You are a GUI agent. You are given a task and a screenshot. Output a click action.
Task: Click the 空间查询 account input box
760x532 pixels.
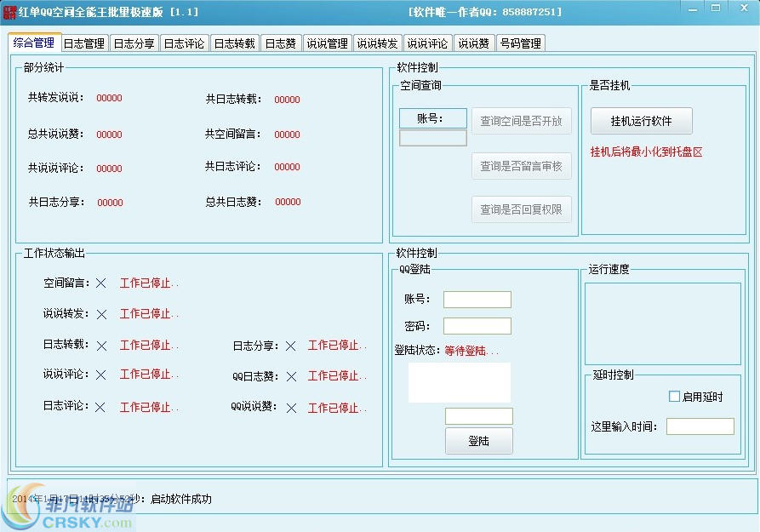click(433, 138)
